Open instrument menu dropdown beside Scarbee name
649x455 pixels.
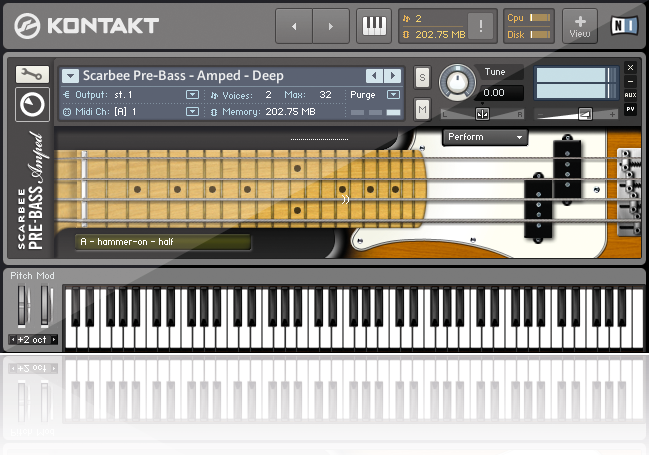[70, 76]
